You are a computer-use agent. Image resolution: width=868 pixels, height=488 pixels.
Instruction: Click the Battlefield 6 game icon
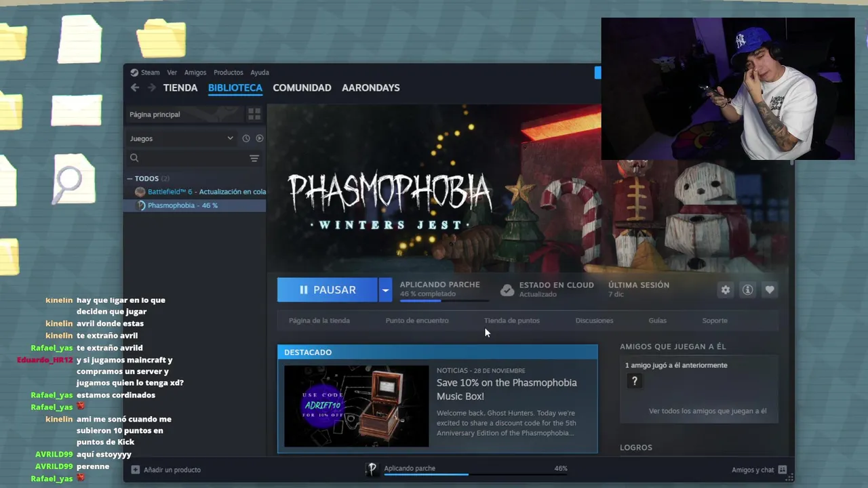pyautogui.click(x=140, y=192)
